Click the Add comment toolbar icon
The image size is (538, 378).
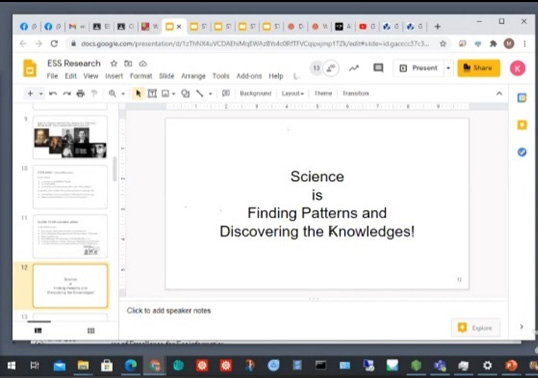point(226,93)
